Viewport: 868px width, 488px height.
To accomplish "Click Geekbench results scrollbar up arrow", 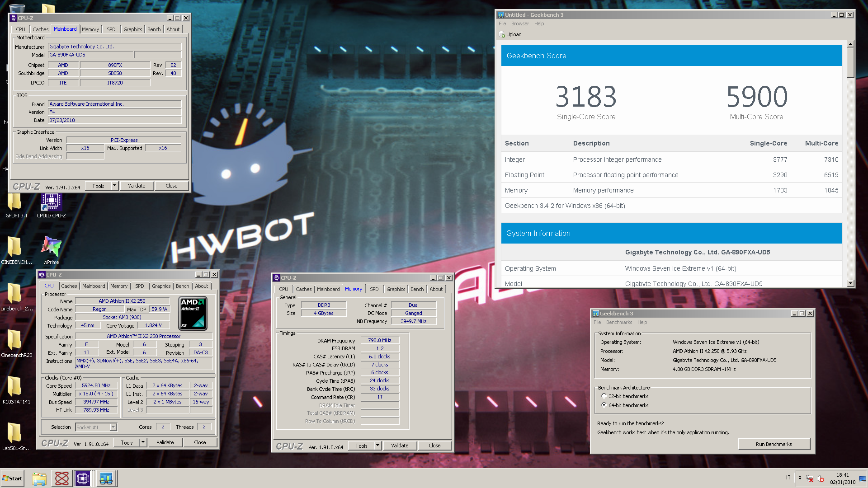I will [x=850, y=44].
